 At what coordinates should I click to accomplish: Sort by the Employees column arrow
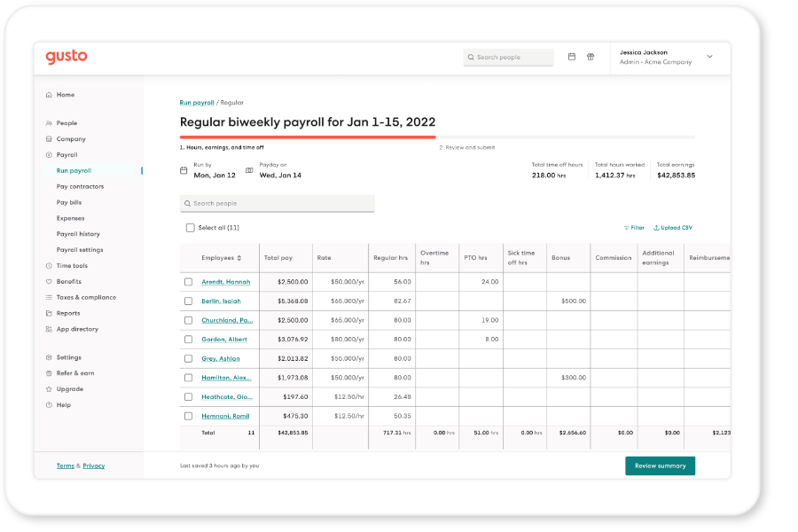[239, 258]
